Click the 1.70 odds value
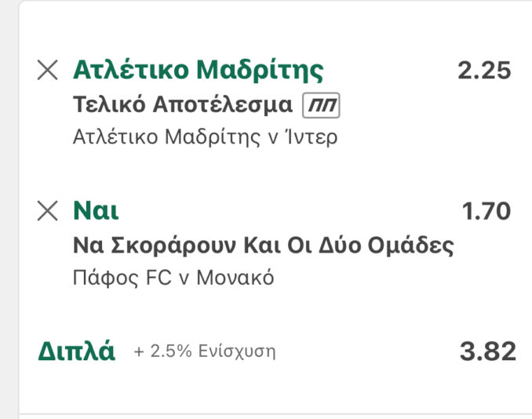532x419 pixels. pyautogui.click(x=486, y=211)
